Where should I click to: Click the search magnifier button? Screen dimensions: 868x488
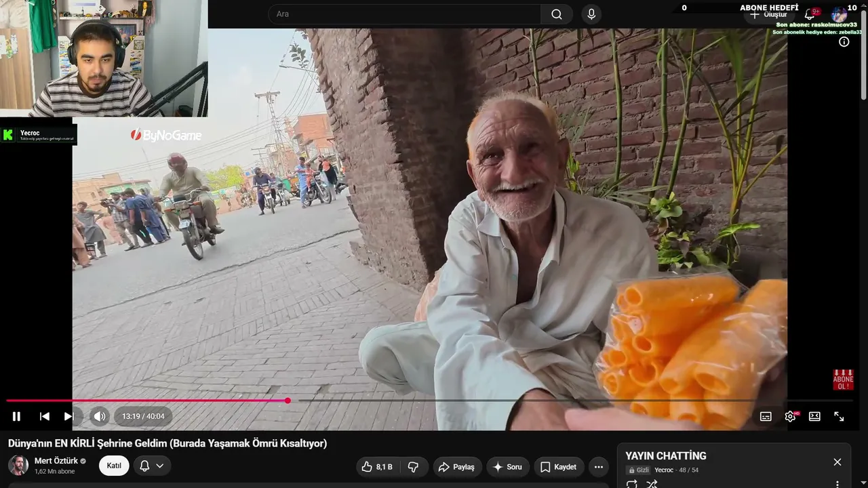(557, 14)
